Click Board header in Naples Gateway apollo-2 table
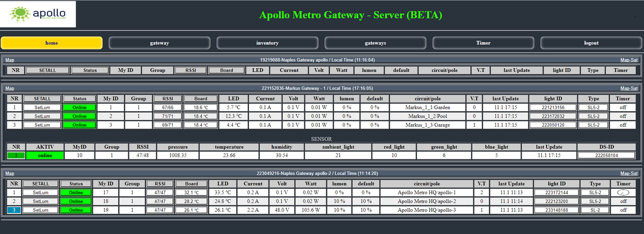Viewport: 644px width, 234px height. pos(191,184)
